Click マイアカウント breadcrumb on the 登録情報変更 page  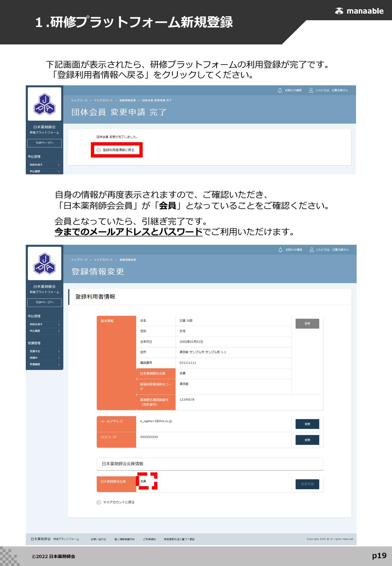click(x=103, y=260)
